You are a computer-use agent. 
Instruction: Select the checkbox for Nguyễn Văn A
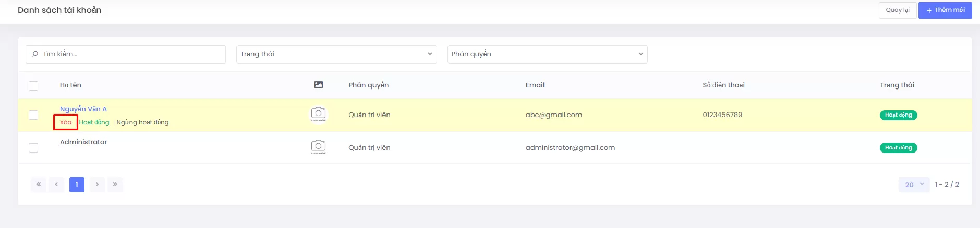(x=33, y=115)
